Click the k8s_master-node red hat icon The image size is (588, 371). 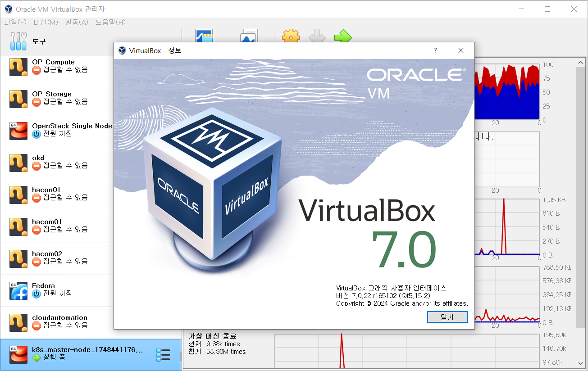[x=18, y=354]
